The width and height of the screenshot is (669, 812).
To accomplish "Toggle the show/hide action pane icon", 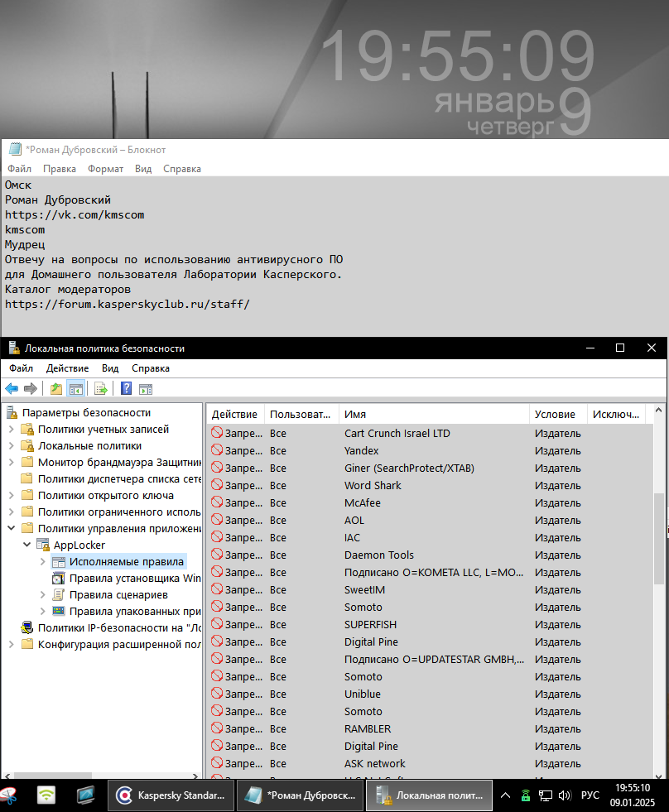I will (146, 388).
